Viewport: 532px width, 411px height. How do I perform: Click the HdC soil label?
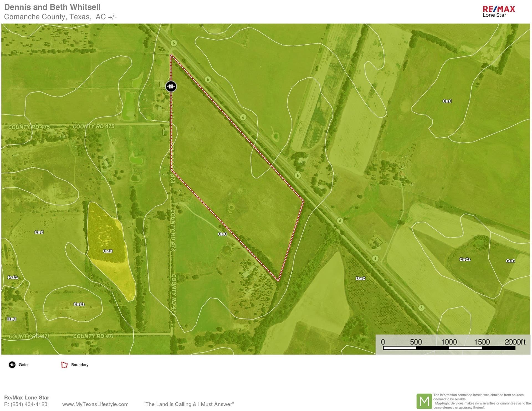click(x=12, y=319)
